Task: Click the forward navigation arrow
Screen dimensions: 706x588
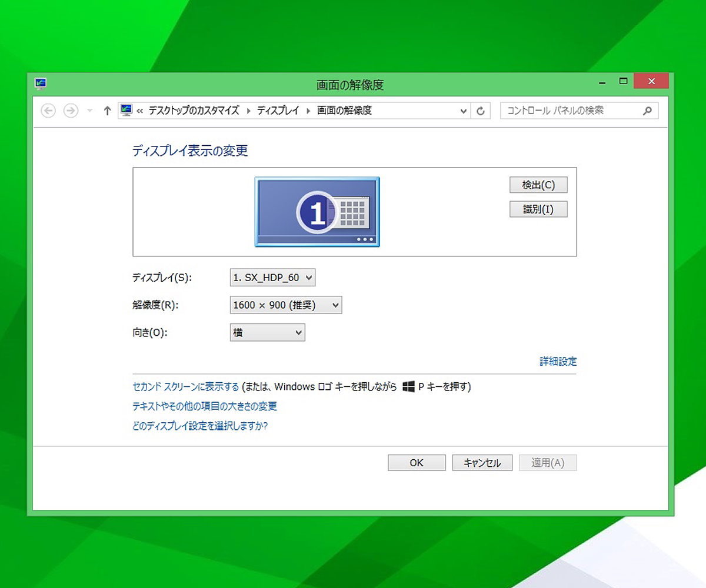Action: 71,111
